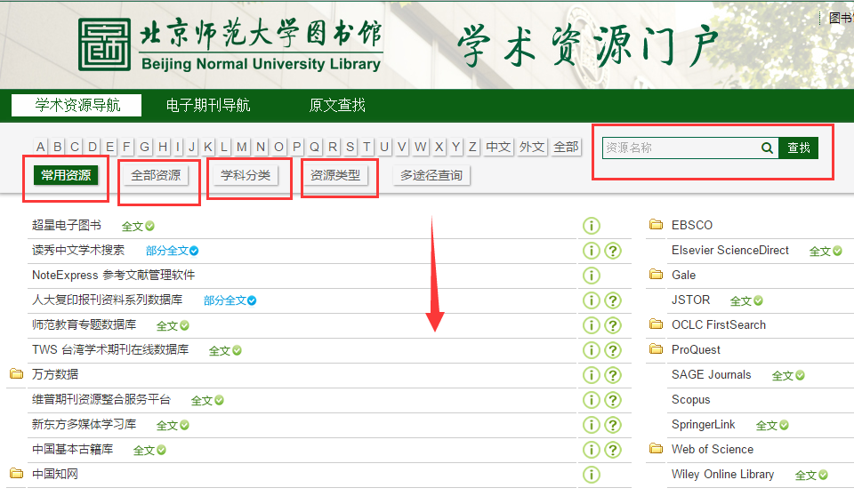This screenshot has height=504, width=854.
Task: Select the 学科分类 filter button
Action: (246, 175)
